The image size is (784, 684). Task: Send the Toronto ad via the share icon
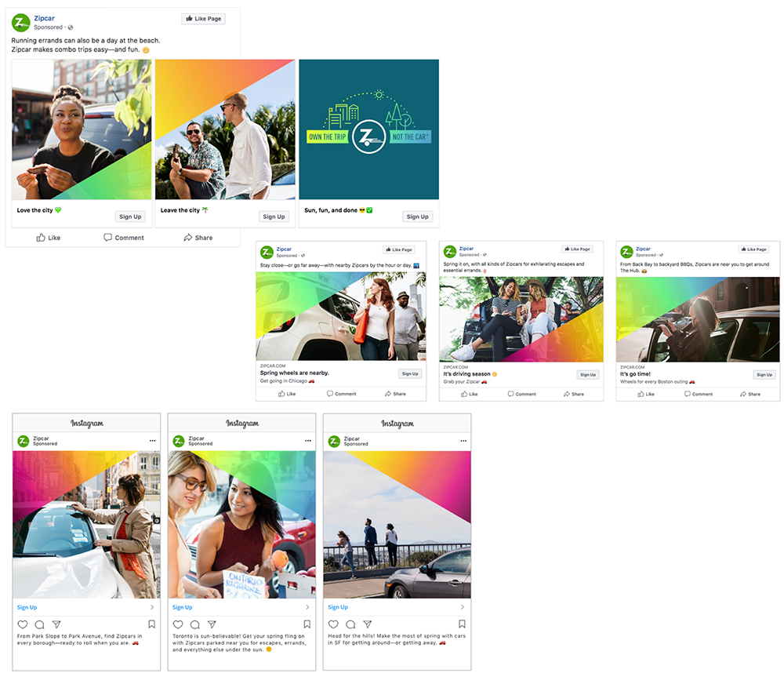[212, 624]
